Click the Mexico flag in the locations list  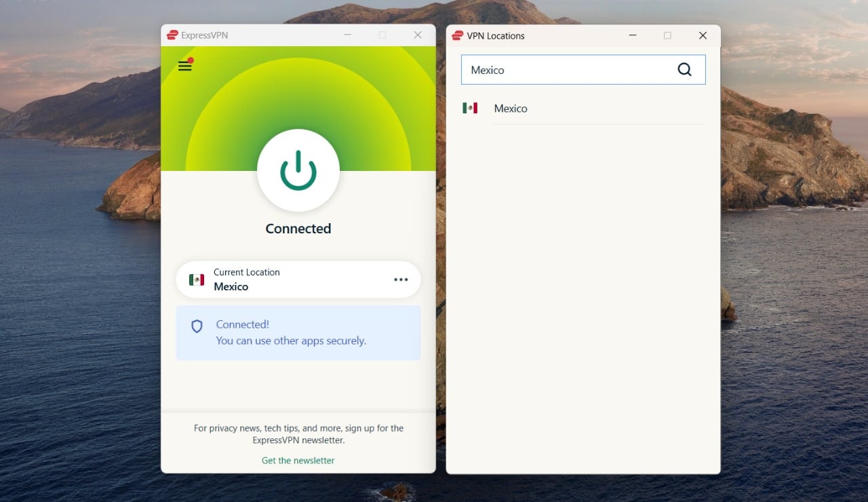(471, 108)
